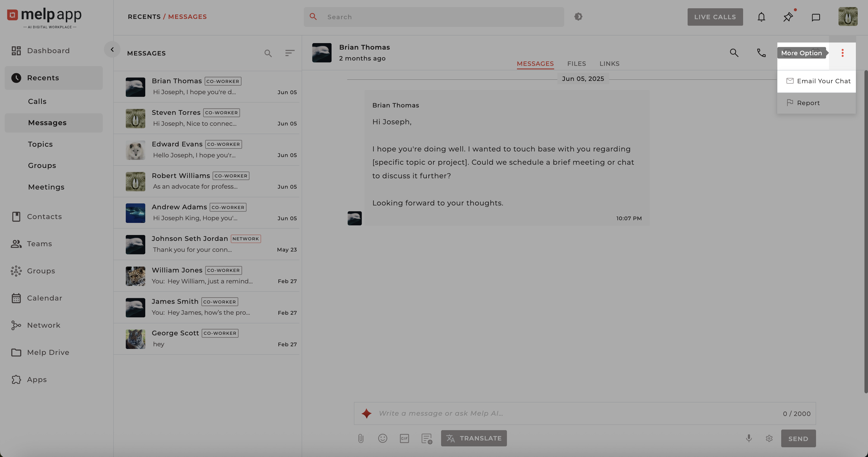Collapse the messages sidebar with the chevron

coord(112,49)
